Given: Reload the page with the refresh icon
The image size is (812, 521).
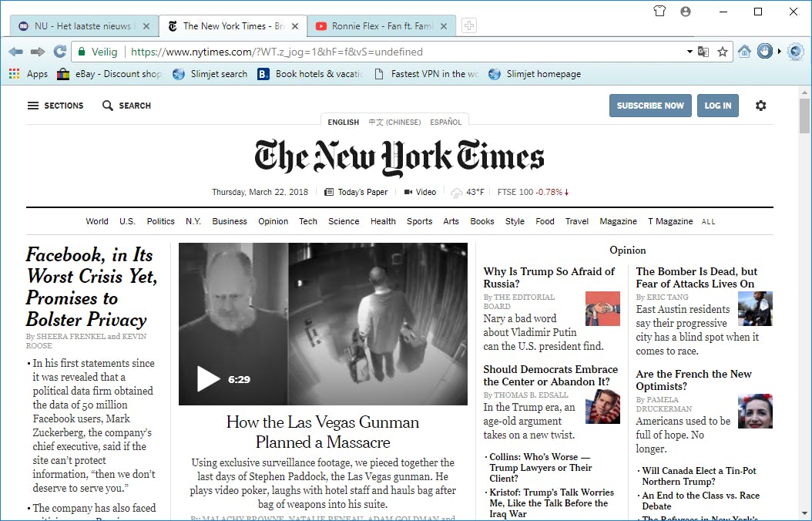Looking at the screenshot, I should coord(60,52).
